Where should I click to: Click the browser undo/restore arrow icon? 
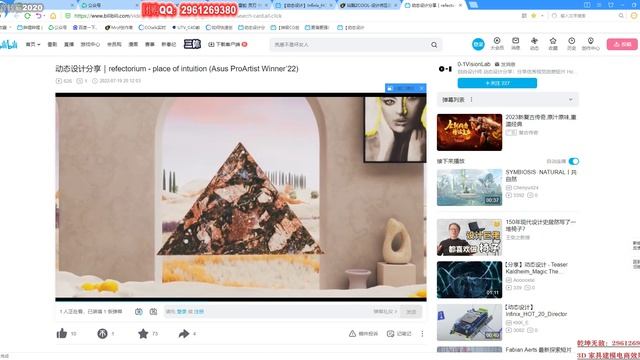coord(39,16)
